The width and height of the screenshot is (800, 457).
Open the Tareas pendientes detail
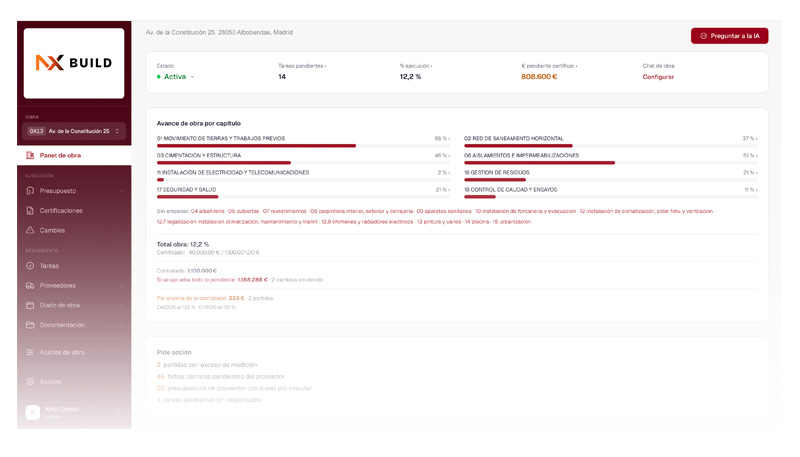(302, 66)
